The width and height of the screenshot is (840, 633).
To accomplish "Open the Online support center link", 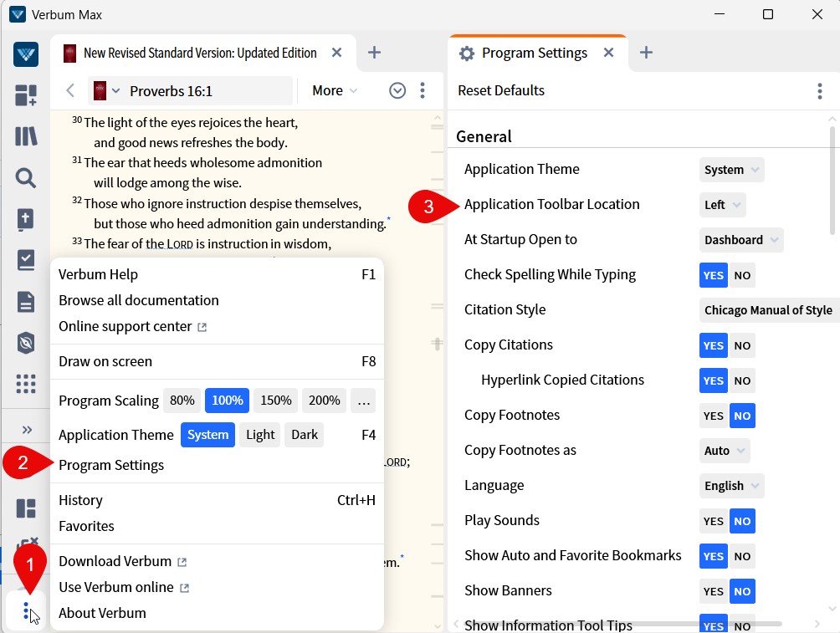I will coord(217,327).
